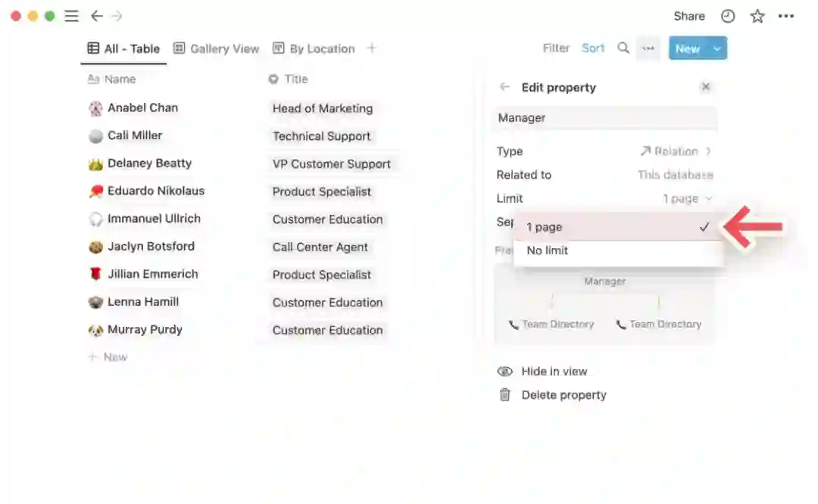The image size is (818, 504).
Task: Hide the Manager property in view
Action: tap(553, 372)
